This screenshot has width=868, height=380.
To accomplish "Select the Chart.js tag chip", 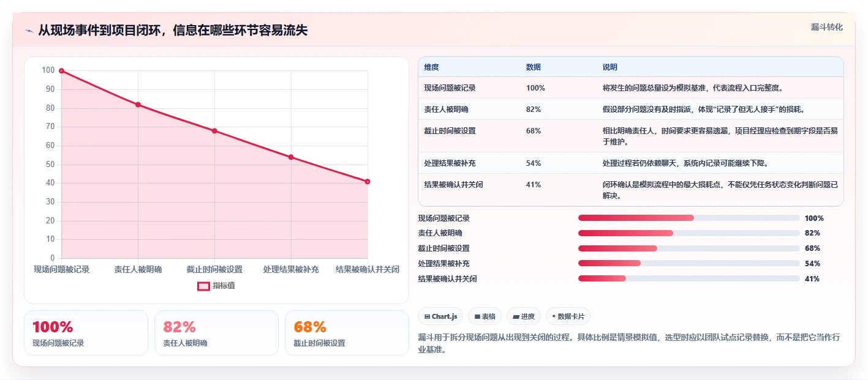I will (x=440, y=316).
